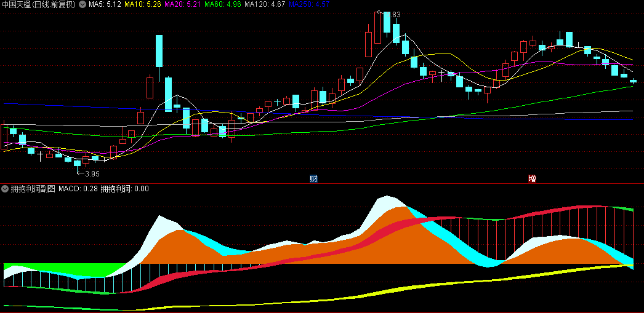
Task: Click the green MA60: 4.96 label
Action: pos(222,4)
